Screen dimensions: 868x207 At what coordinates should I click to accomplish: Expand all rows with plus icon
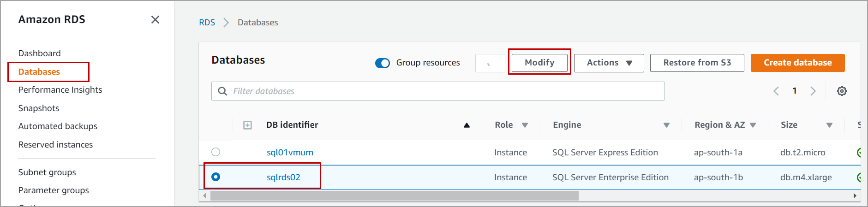247,125
